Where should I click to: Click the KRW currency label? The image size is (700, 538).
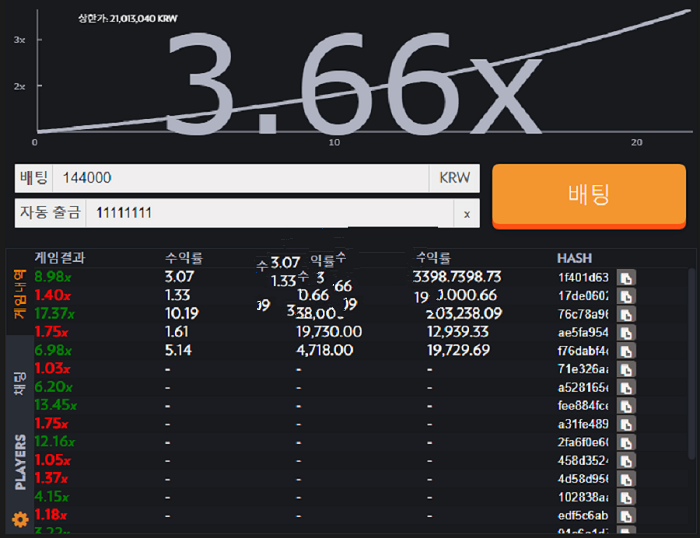pos(454,178)
